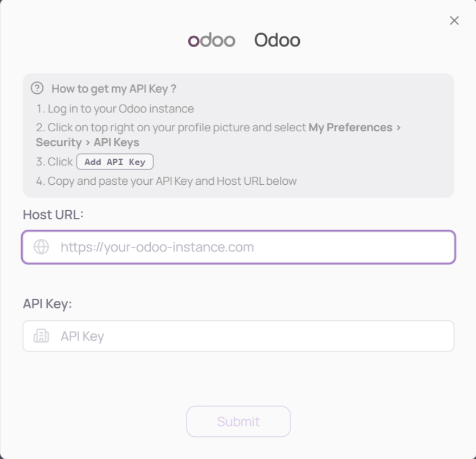Select the "How to get my API Key ?" heading
The height and width of the screenshot is (459, 476).
114,89
